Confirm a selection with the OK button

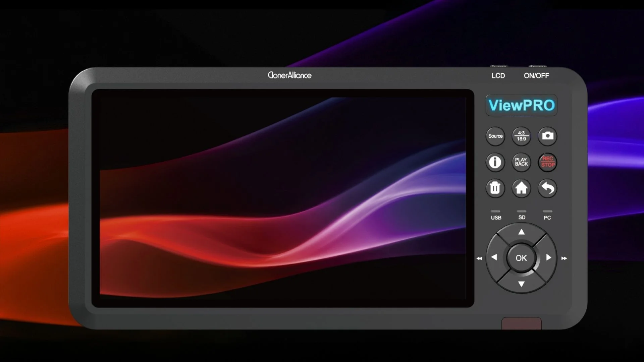[521, 257]
